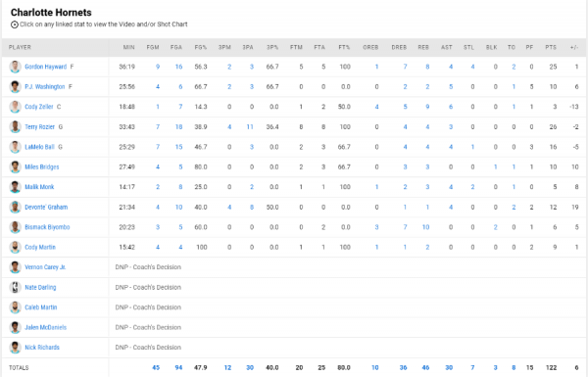View team total 46 rebounds

425,368
